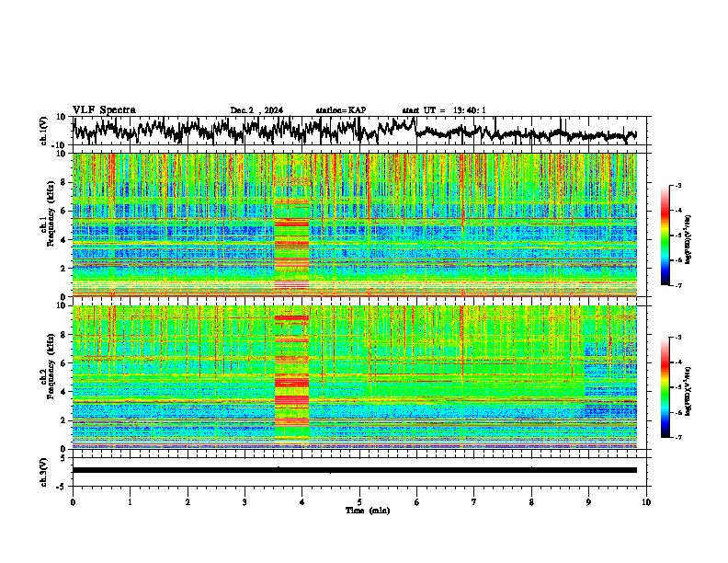Click the final time axis tick label "10"
Screen dimensions: 728x563
(x=646, y=502)
